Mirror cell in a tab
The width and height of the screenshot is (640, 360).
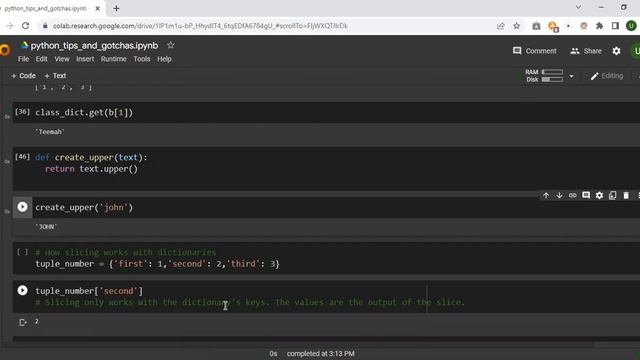(x=612, y=196)
